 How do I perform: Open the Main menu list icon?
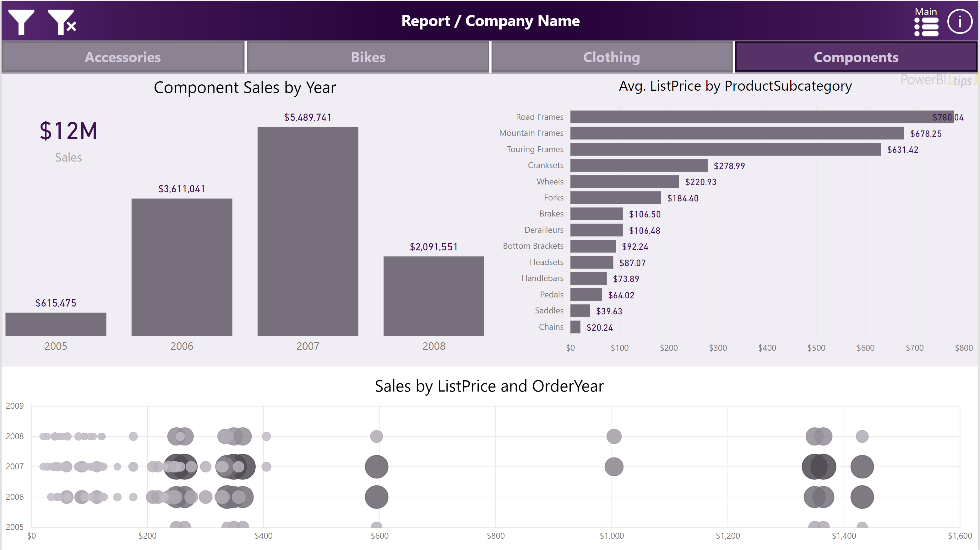coord(926,27)
